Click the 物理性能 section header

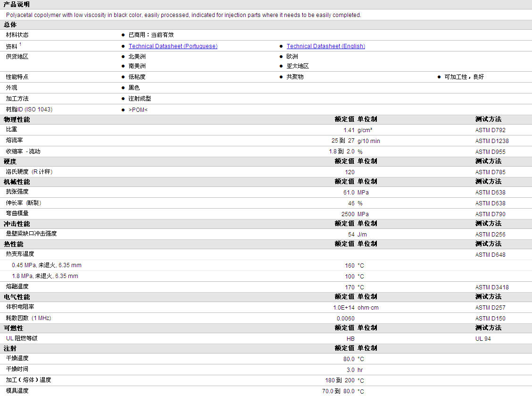tap(17, 119)
